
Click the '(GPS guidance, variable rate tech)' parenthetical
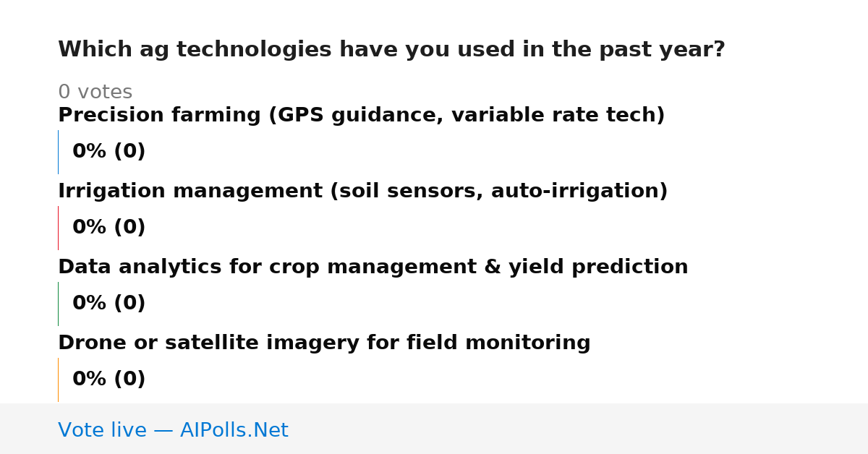pyautogui.click(x=467, y=116)
